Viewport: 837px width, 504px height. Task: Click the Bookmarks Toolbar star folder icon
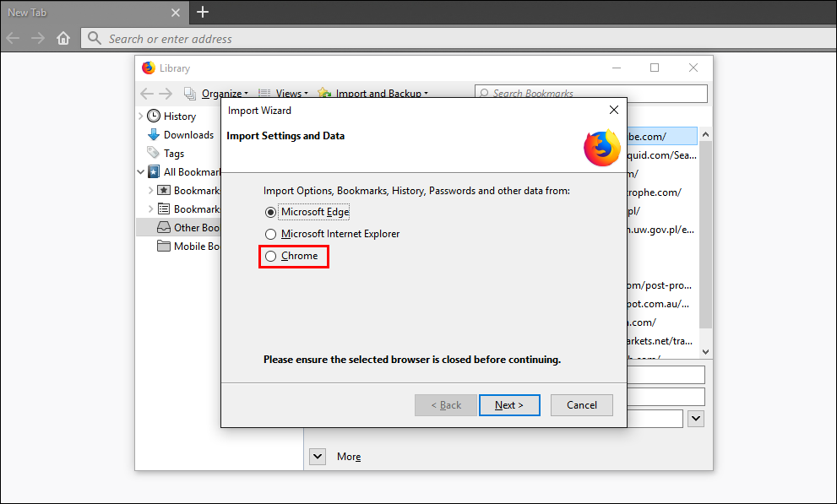point(164,191)
